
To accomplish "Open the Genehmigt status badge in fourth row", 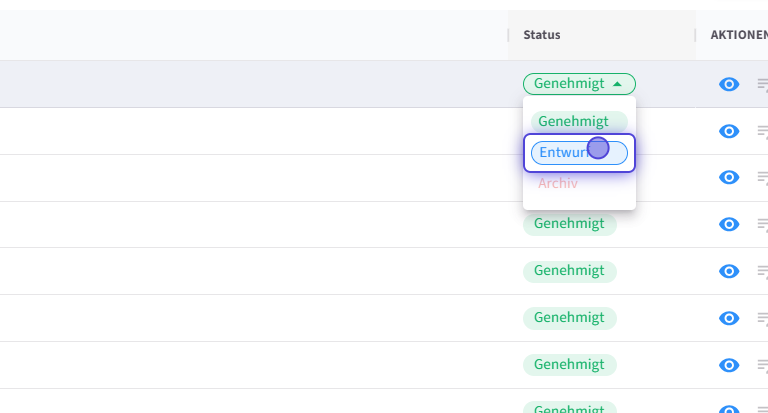I will pyautogui.click(x=569, y=224).
